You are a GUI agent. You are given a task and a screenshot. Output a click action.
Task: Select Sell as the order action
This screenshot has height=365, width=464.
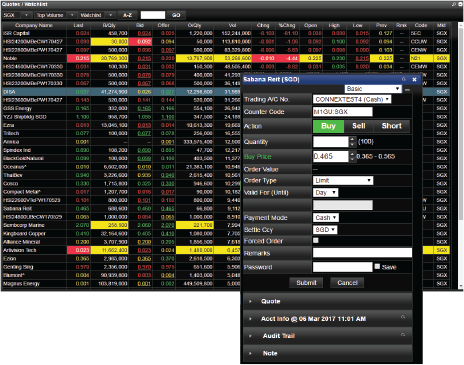coord(359,126)
